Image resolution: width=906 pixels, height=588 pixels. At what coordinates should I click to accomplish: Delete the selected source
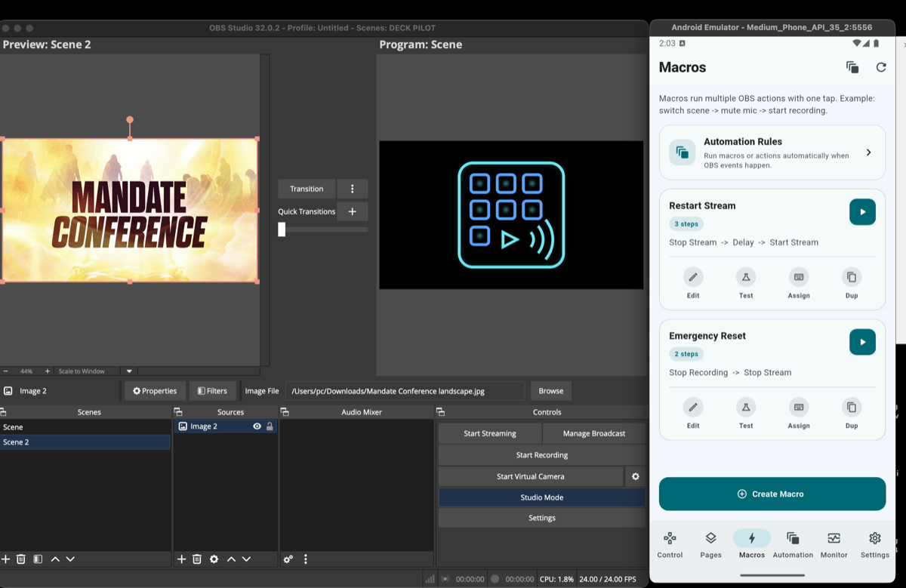click(x=197, y=559)
